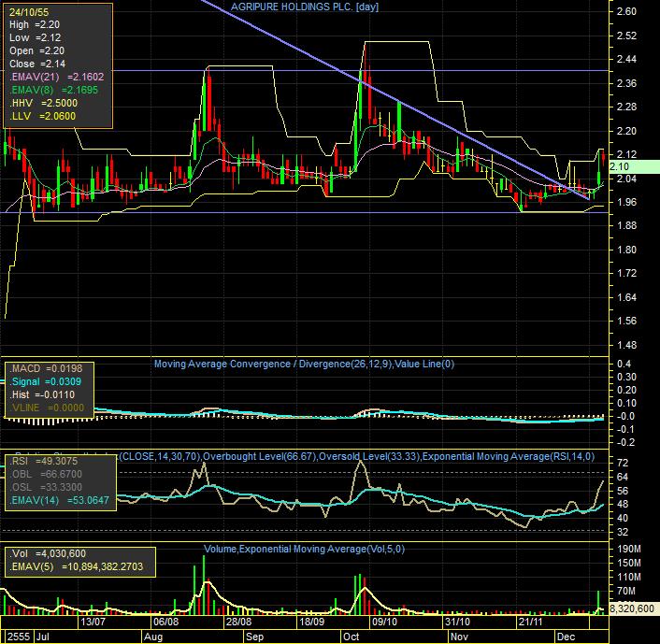Click the .EMAV(8) =2.1695 indicator label
The width and height of the screenshot is (660, 644).
53,90
